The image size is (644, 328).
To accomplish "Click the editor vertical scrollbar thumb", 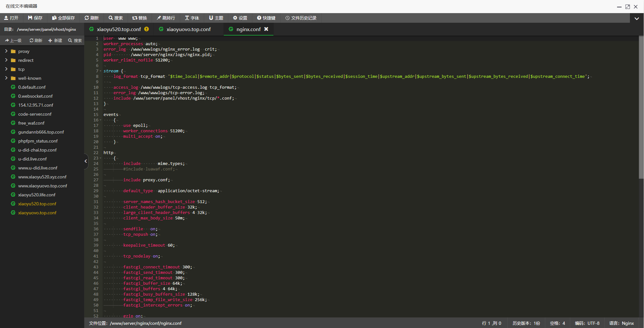I will 641,107.
